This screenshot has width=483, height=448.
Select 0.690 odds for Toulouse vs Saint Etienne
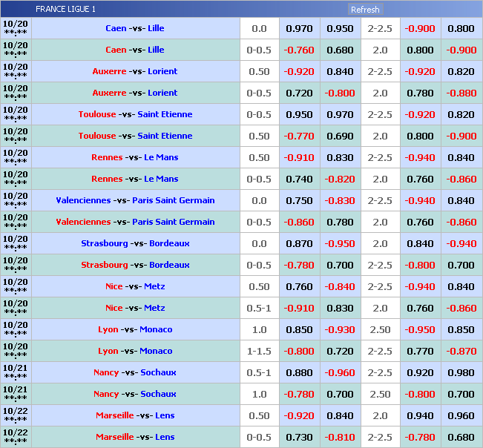340,136
